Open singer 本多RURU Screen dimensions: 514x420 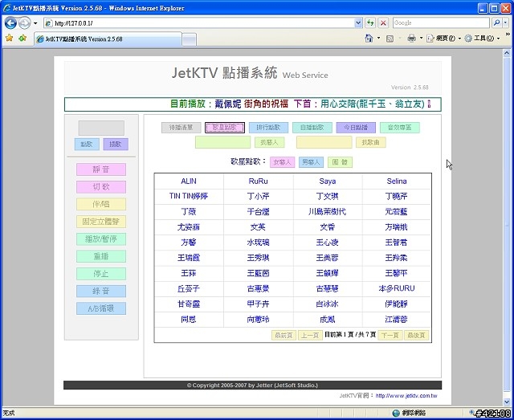[x=397, y=288]
